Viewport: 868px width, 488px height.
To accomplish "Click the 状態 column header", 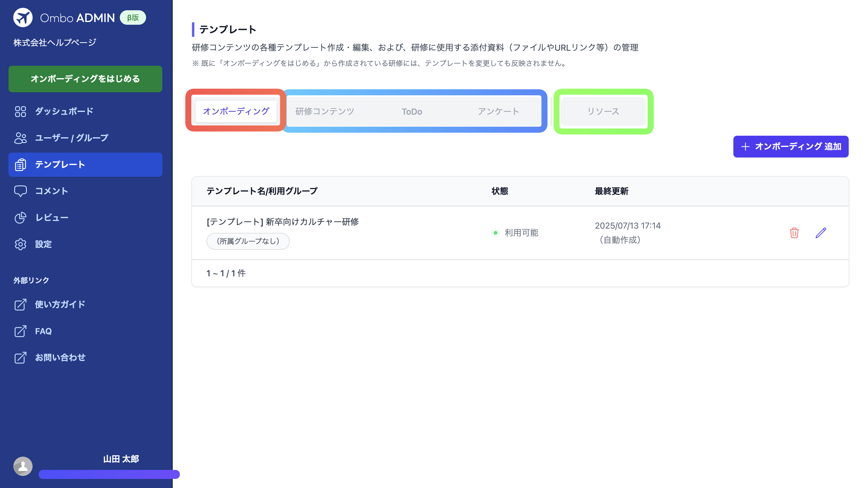I will click(499, 191).
